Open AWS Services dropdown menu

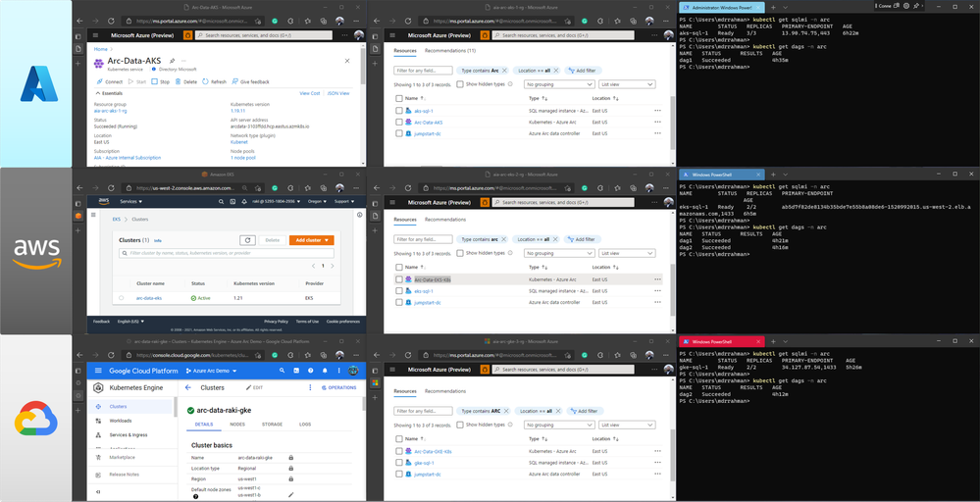point(131,202)
